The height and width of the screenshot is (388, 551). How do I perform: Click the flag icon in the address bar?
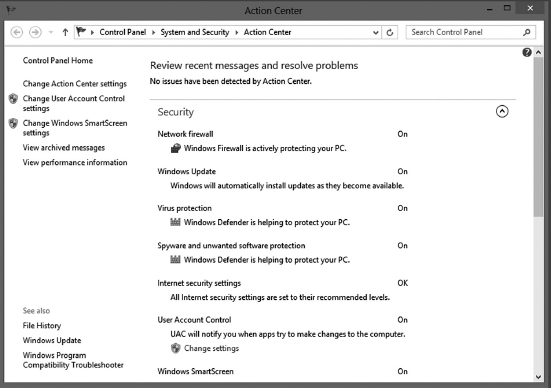pyautogui.click(x=81, y=32)
